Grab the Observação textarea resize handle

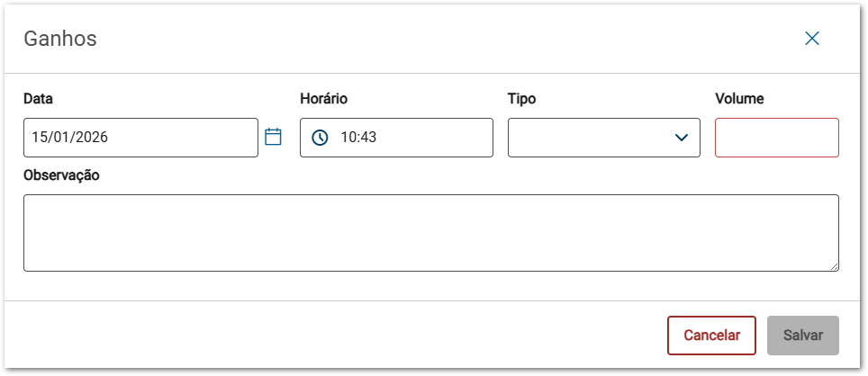pyautogui.click(x=835, y=266)
